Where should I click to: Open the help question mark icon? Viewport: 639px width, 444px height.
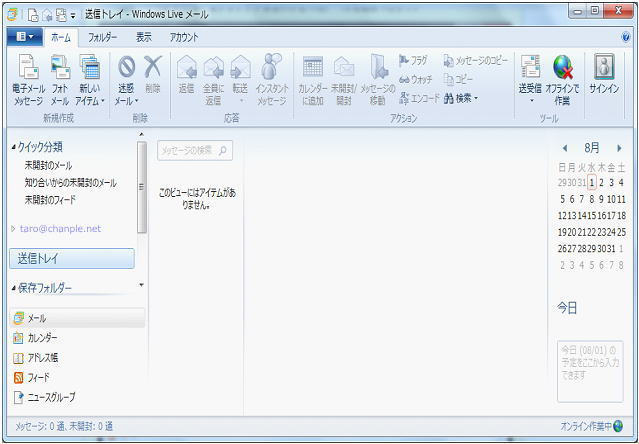click(626, 37)
